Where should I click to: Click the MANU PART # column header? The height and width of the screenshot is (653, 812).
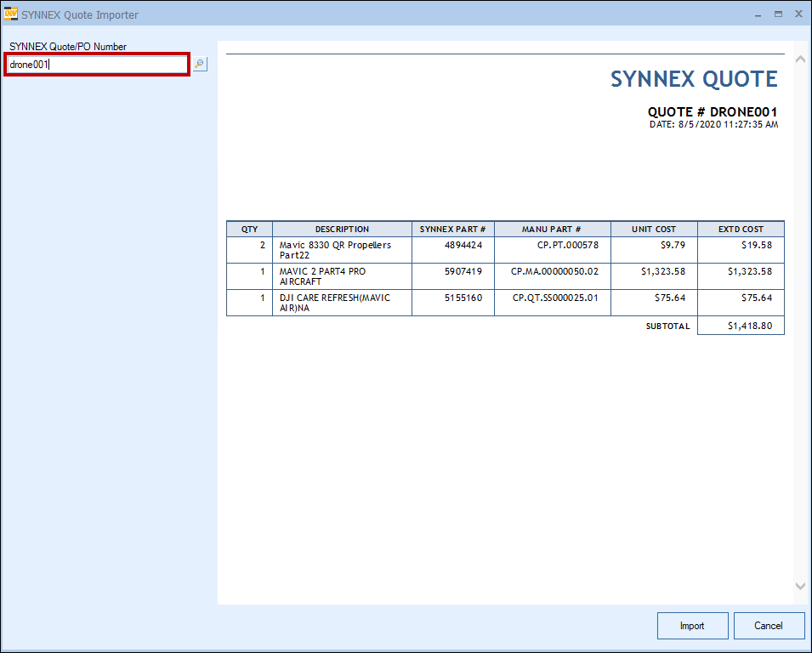552,229
